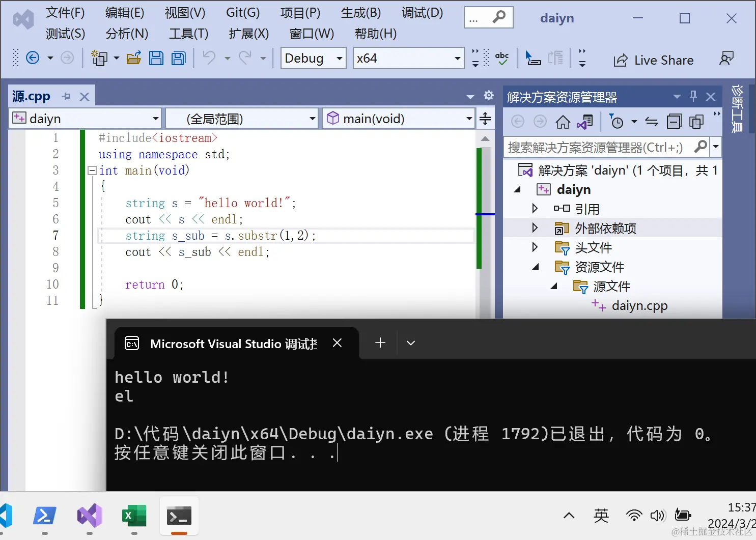Click the feedback person icon
The width and height of the screenshot is (756, 540).
tap(726, 59)
